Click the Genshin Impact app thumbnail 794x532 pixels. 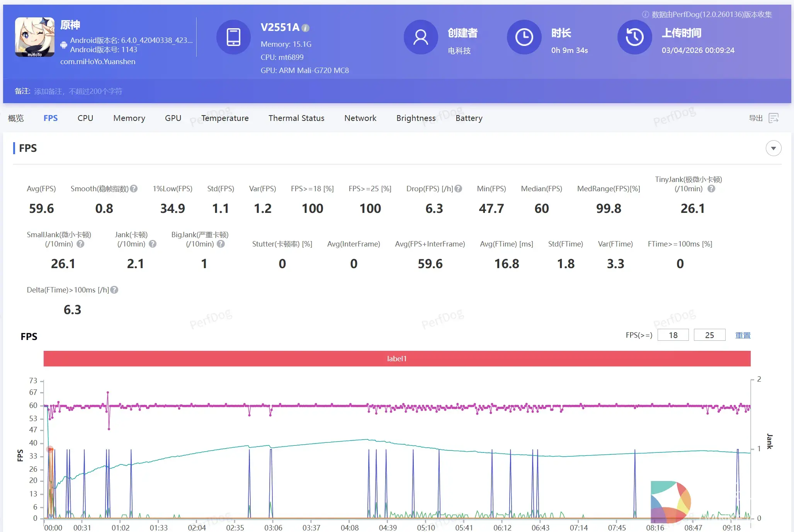(x=35, y=37)
